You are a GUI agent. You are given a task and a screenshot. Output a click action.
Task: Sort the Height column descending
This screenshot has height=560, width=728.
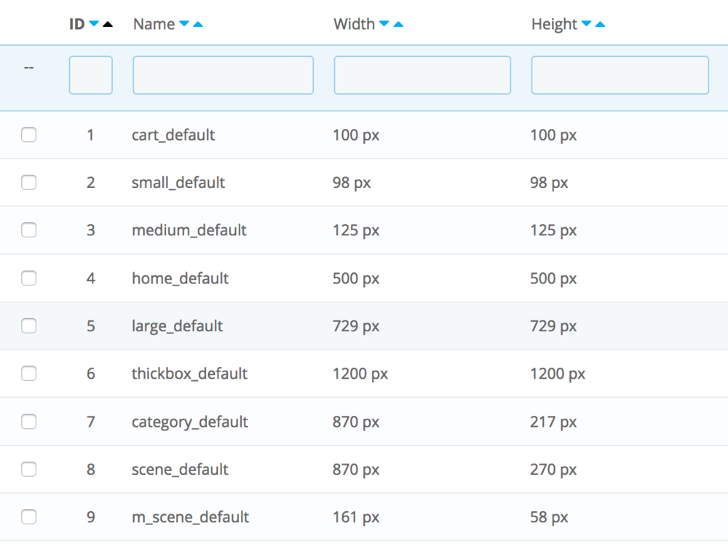tap(587, 24)
